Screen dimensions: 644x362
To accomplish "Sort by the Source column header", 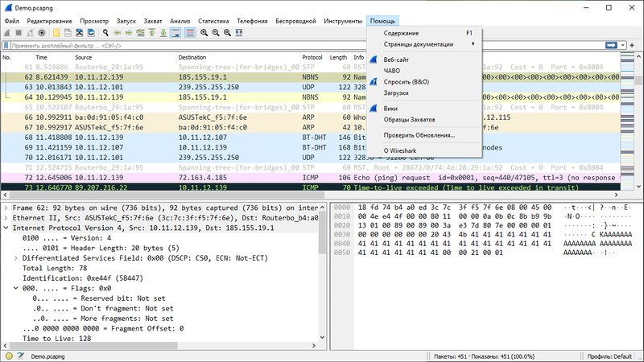I will [125, 57].
